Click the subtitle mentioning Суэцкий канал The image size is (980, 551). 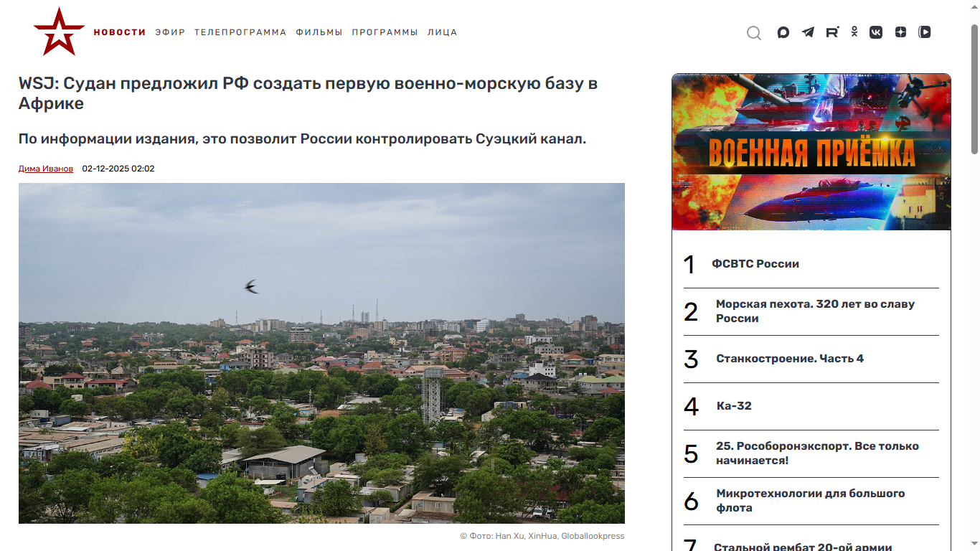(302, 138)
